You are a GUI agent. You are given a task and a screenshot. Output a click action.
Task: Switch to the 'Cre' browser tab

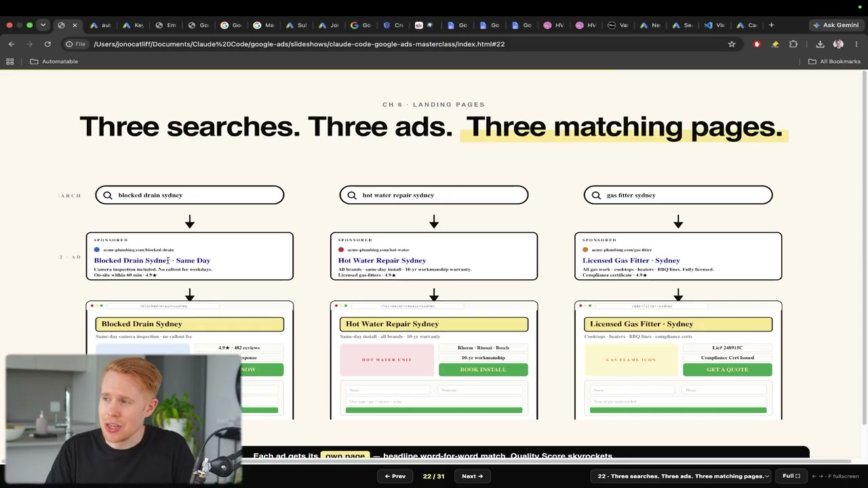(393, 25)
